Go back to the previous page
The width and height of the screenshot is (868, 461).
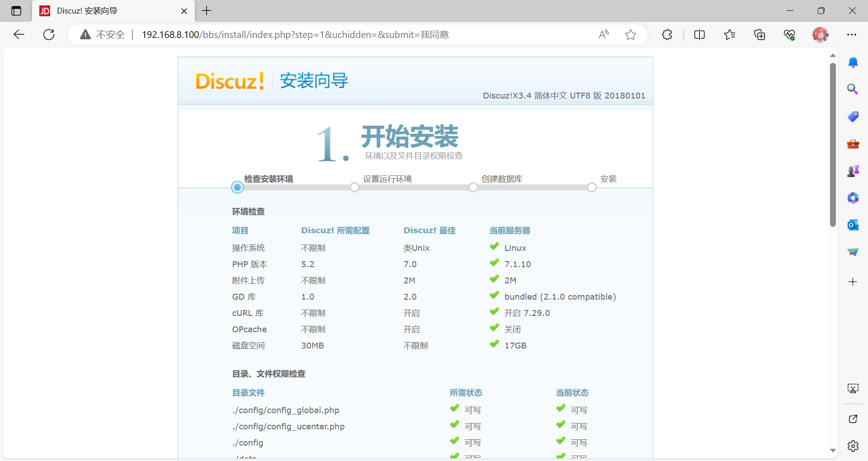[19, 34]
